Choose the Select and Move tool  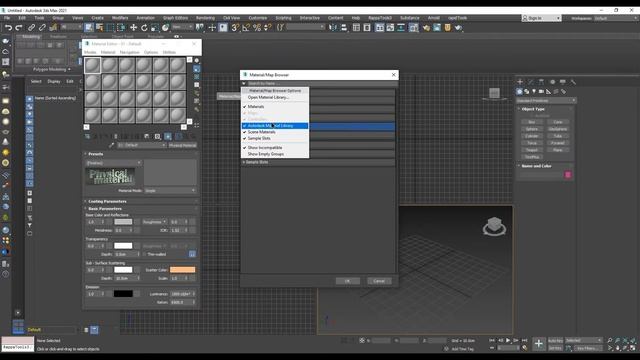click(133, 28)
